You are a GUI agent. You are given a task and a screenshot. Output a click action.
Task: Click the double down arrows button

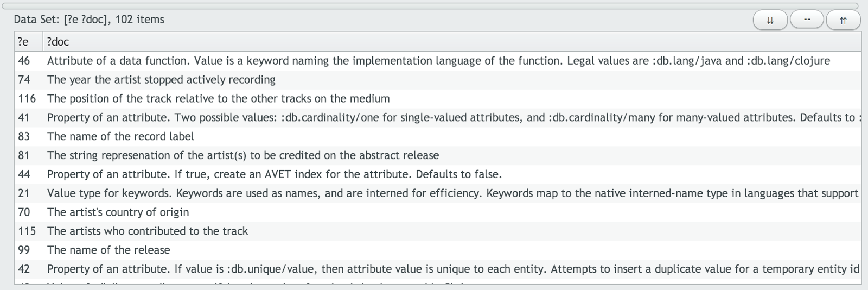[x=770, y=21]
